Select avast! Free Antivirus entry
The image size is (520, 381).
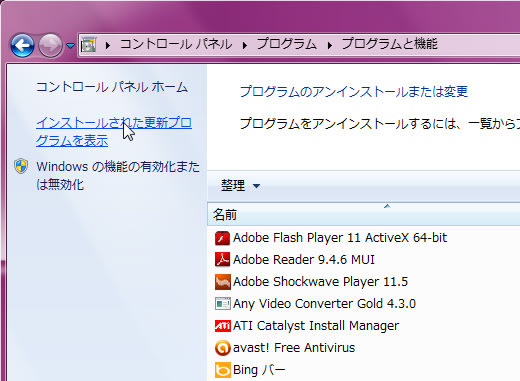click(x=294, y=348)
